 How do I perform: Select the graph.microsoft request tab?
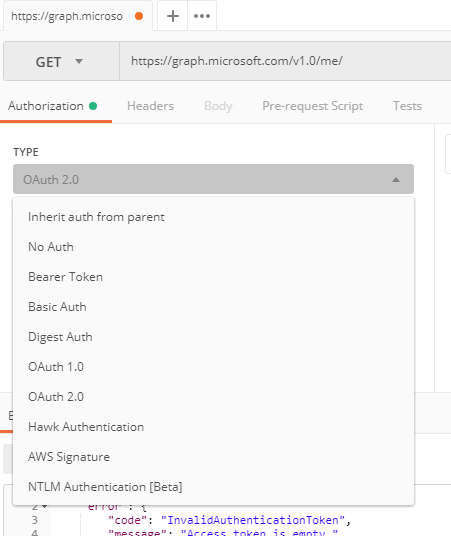click(67, 16)
